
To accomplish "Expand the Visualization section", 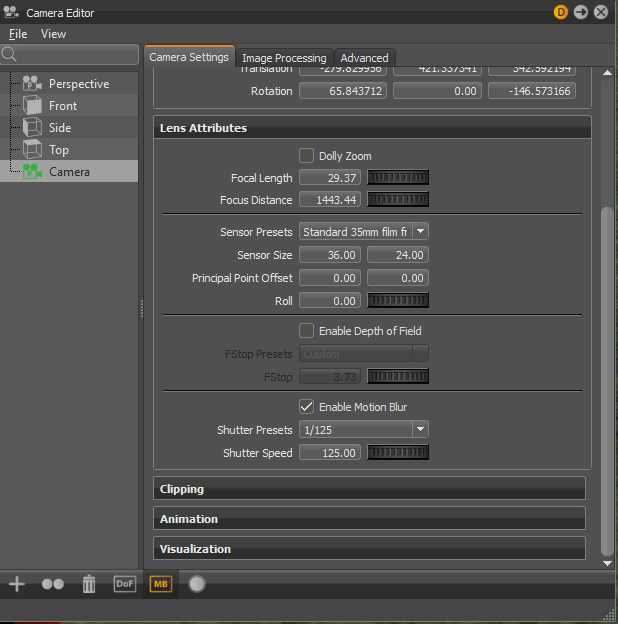I will [x=369, y=549].
